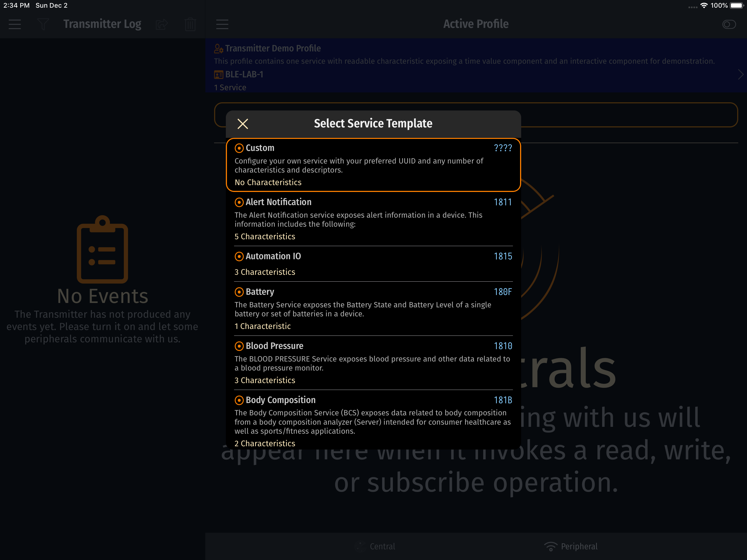Switch to the Peripheral tab

tap(571, 546)
